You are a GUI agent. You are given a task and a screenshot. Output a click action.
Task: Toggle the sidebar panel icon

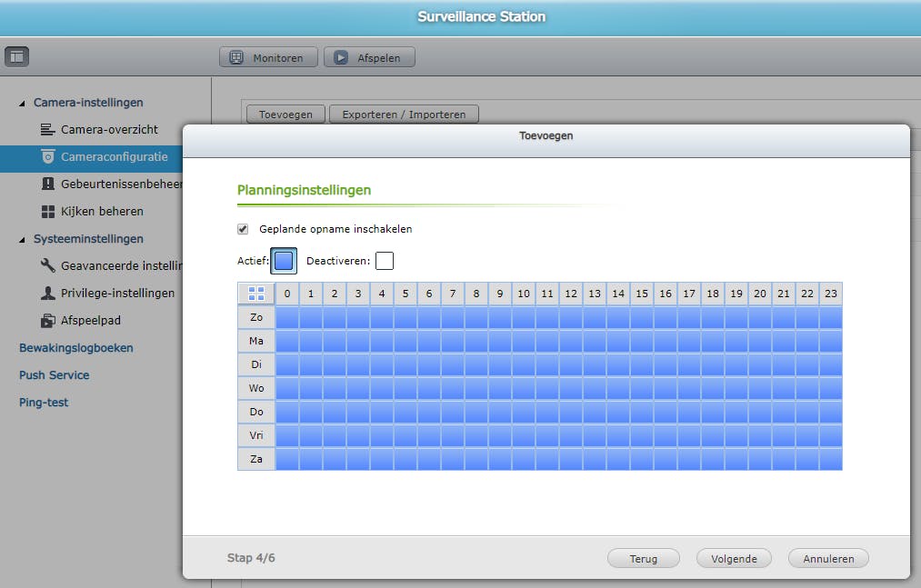click(x=16, y=57)
